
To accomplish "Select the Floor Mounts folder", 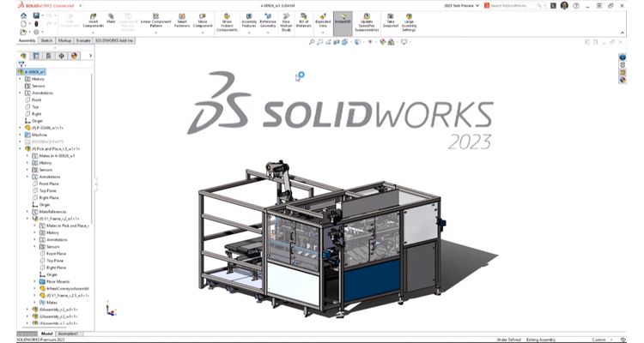I will tap(55, 281).
